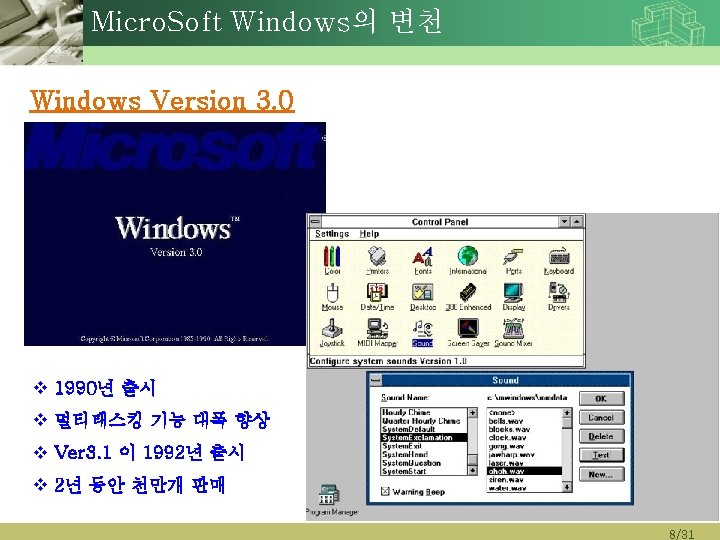Toggle the Warning Beep checkbox

coord(385,491)
